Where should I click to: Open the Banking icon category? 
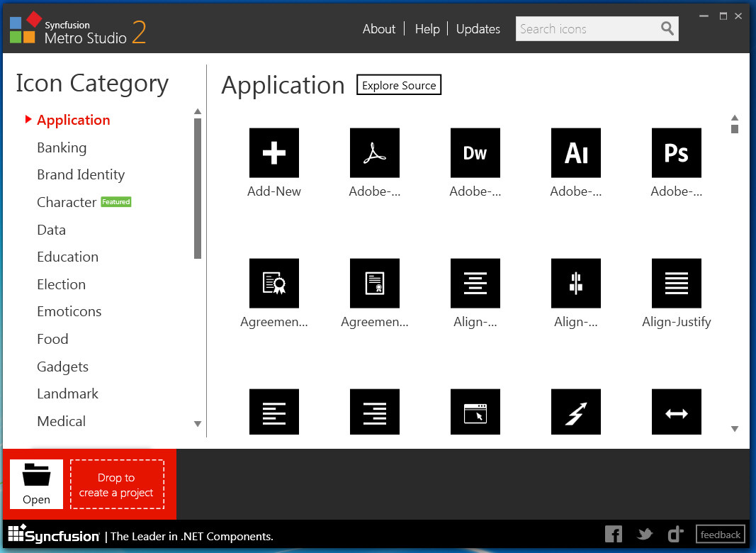pyautogui.click(x=62, y=147)
